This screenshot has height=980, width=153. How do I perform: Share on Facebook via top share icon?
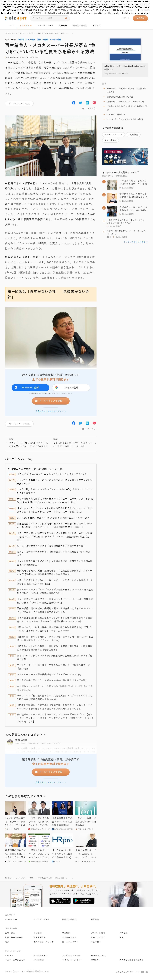point(73,103)
